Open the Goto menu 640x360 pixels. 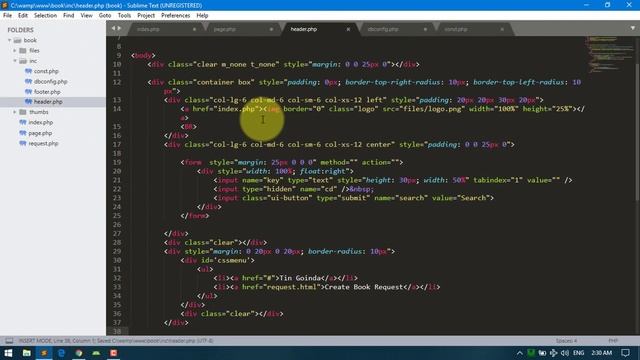point(105,16)
